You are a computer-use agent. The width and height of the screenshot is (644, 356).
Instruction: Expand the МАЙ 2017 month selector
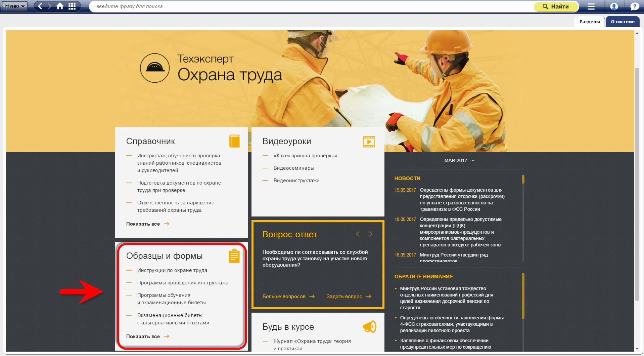tap(459, 160)
